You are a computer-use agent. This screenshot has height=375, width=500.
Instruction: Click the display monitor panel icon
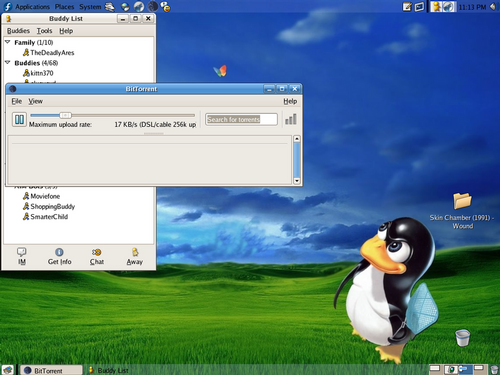click(419, 7)
